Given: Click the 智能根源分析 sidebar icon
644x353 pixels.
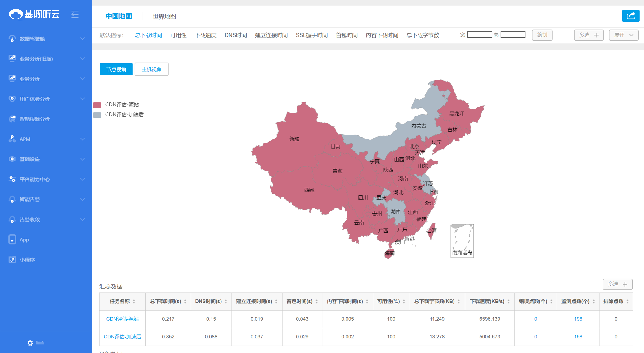Looking at the screenshot, I should (12, 119).
